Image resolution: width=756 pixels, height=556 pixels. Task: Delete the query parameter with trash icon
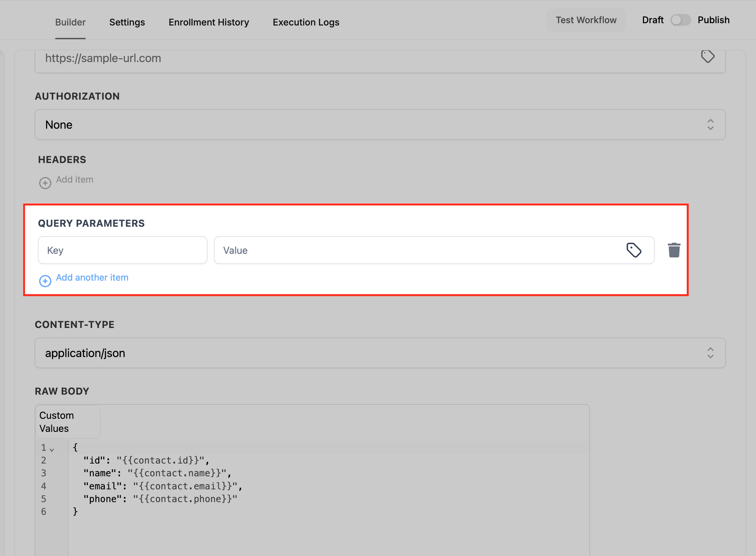[x=674, y=250]
